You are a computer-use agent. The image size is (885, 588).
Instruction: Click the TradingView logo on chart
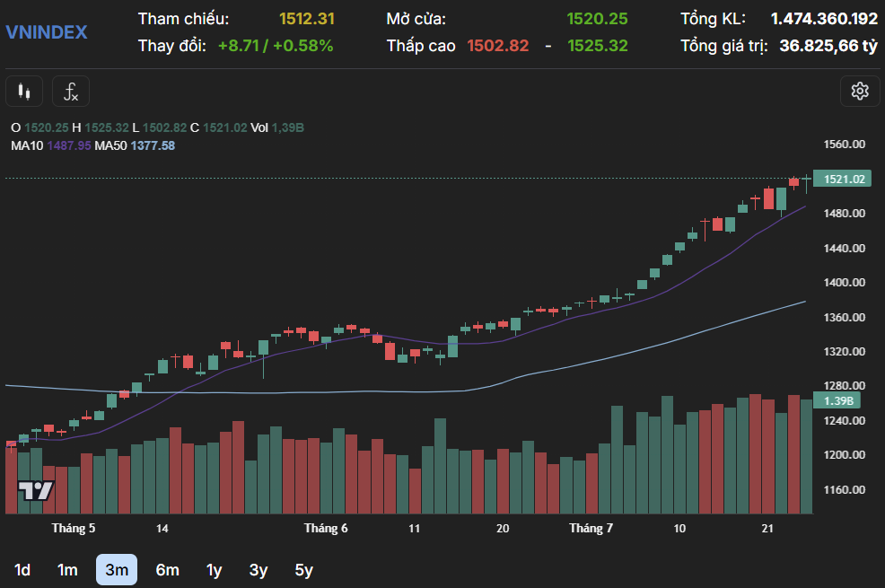(37, 491)
